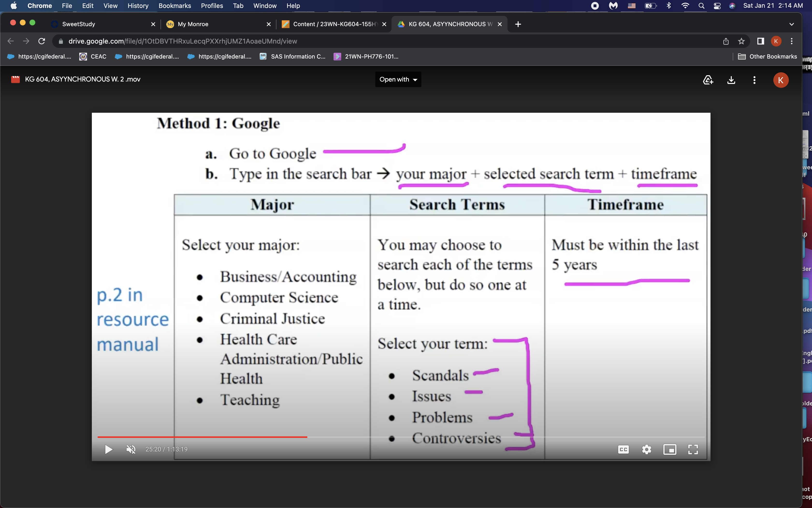Expand Other Bookmarks folder
The width and height of the screenshot is (812, 508).
click(767, 56)
